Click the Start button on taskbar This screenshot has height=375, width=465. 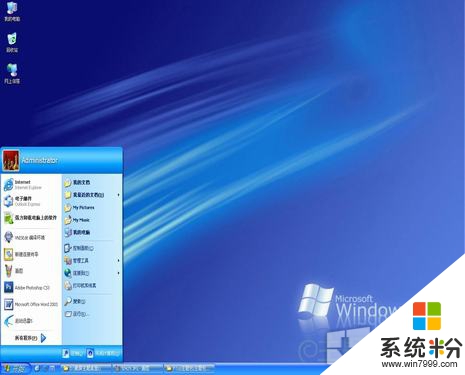click(x=15, y=369)
